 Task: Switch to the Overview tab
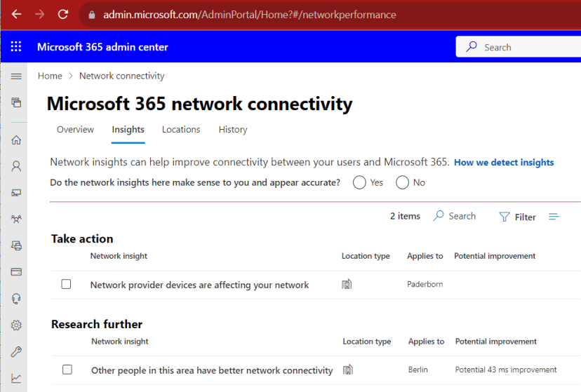tap(75, 130)
